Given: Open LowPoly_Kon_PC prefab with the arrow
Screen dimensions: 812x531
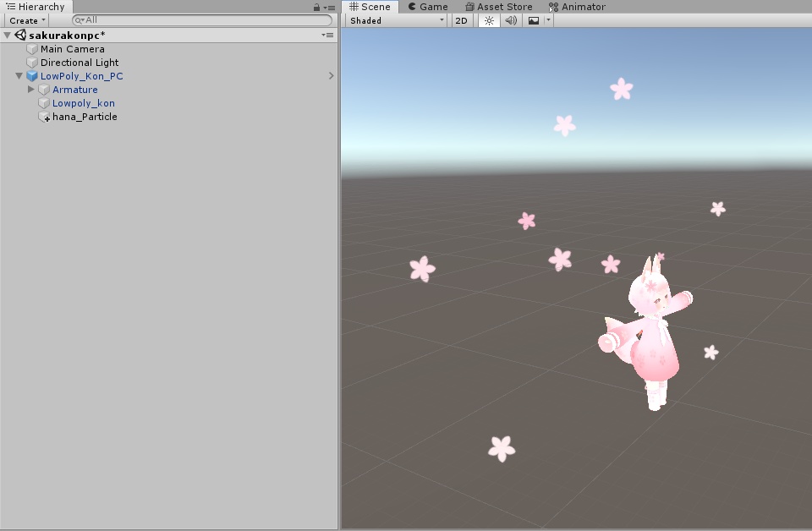Looking at the screenshot, I should click(331, 76).
